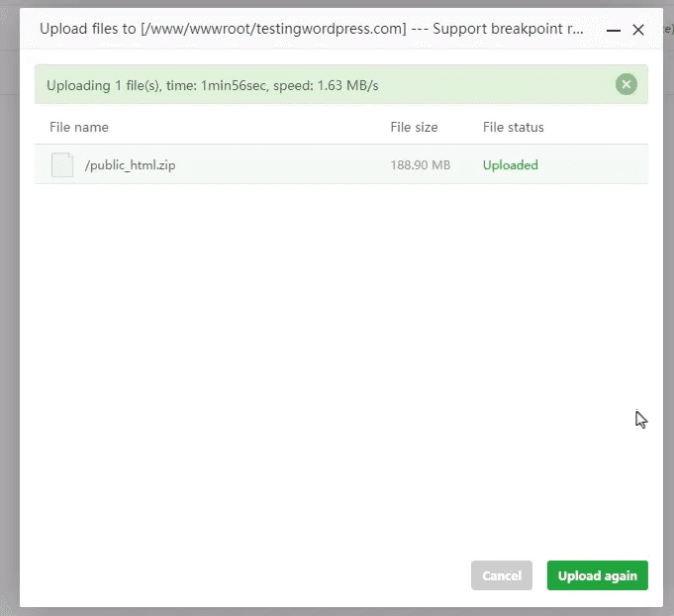Click the Upload again button
Screen dimensions: 674x616
(x=597, y=575)
